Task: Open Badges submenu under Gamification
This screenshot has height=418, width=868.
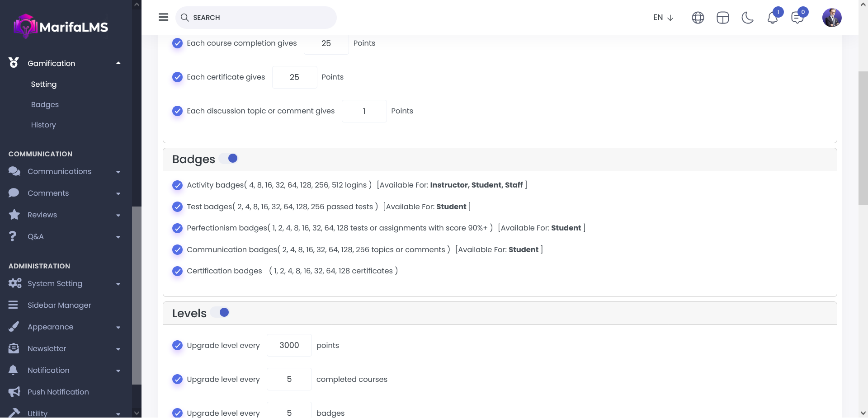Action: 45,105
